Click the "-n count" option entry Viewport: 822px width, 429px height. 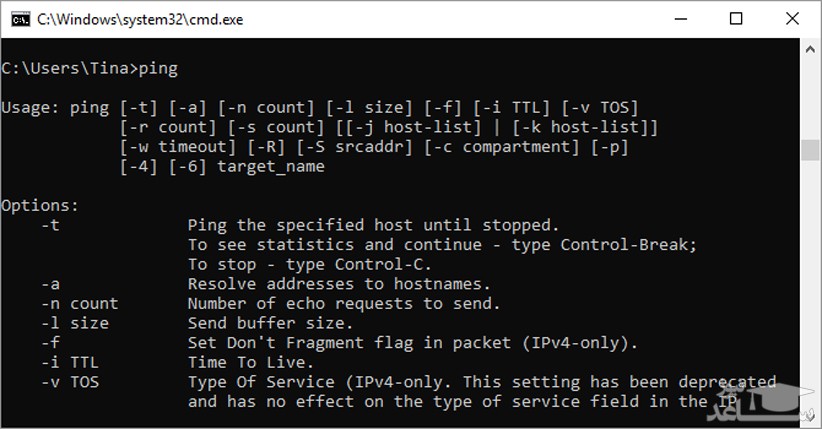[80, 303]
